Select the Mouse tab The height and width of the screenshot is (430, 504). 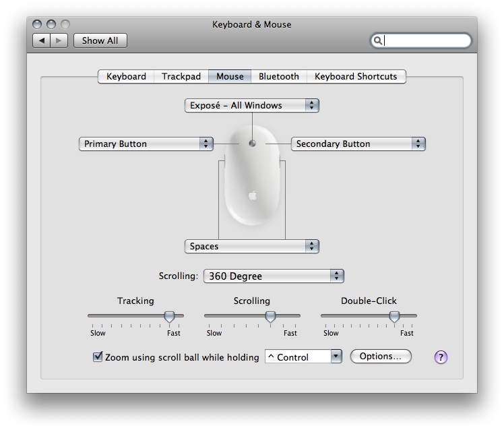(230, 77)
